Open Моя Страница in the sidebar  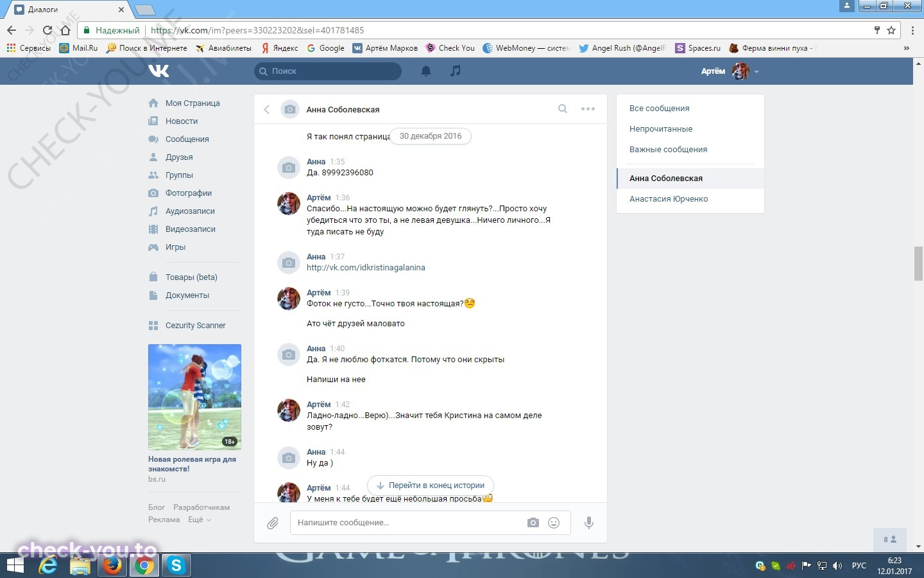pyautogui.click(x=193, y=103)
